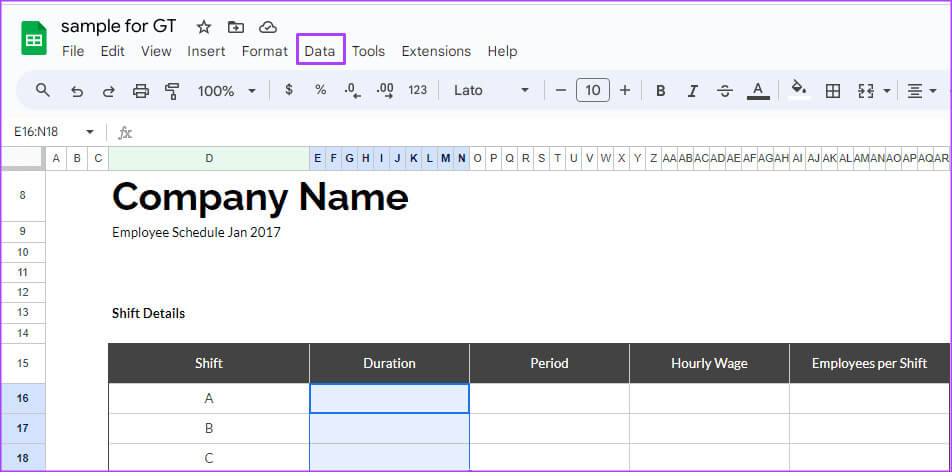Toggle italic formatting
The width and height of the screenshot is (952, 472).
tap(692, 91)
